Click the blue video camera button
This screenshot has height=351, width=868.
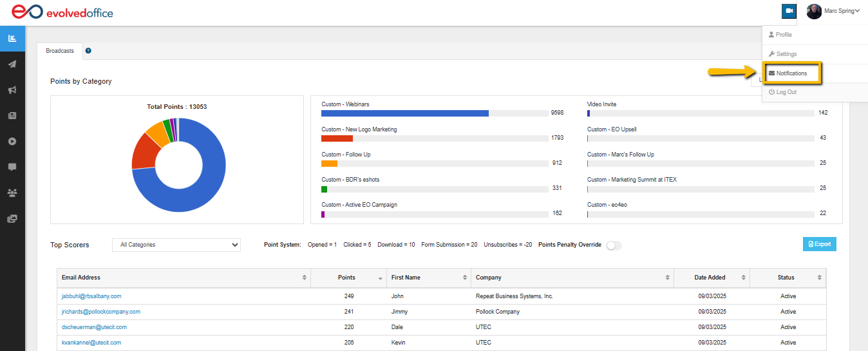pos(789,11)
